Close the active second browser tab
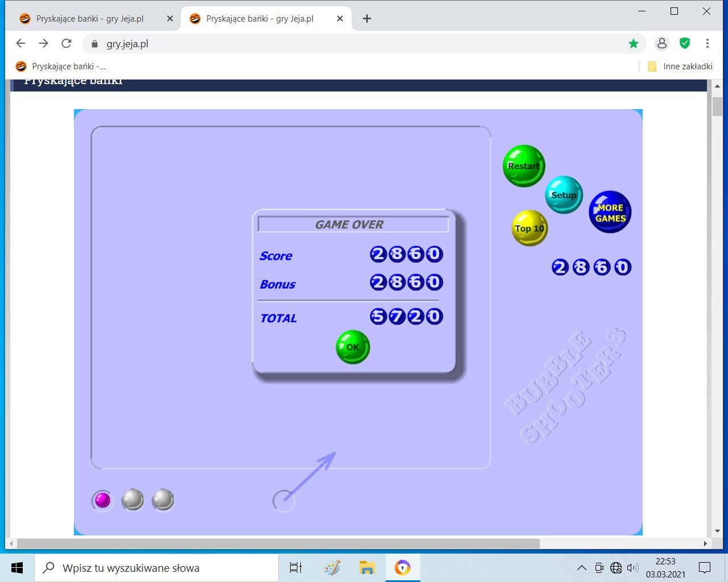 point(340,19)
